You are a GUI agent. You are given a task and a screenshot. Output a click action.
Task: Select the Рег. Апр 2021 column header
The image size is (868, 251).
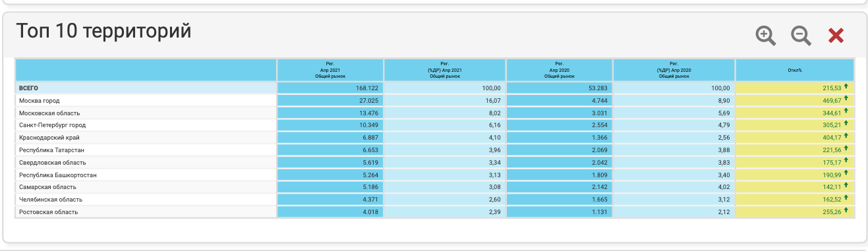330,70
